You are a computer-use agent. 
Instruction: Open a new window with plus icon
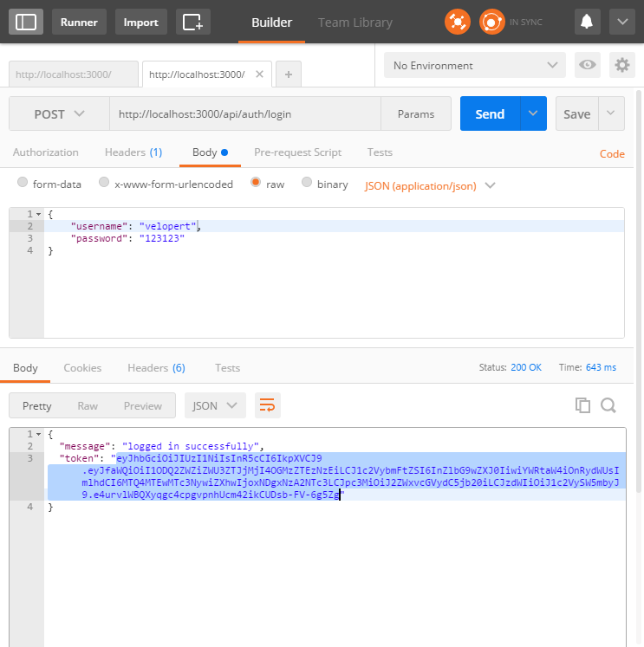point(192,22)
